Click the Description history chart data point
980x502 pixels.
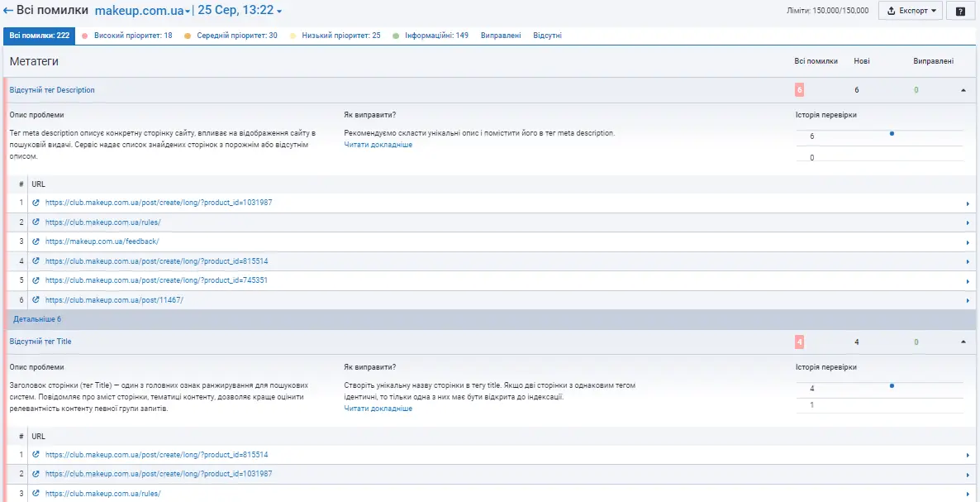tap(892, 133)
